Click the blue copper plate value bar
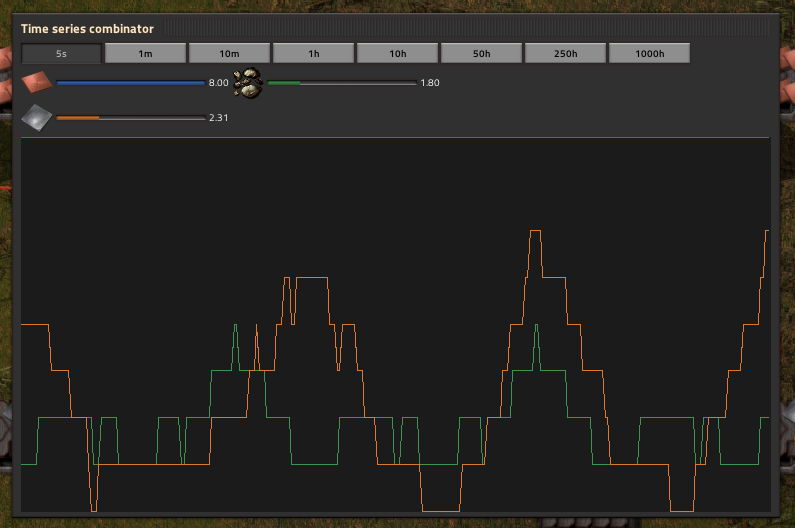This screenshot has width=795, height=528. point(130,83)
